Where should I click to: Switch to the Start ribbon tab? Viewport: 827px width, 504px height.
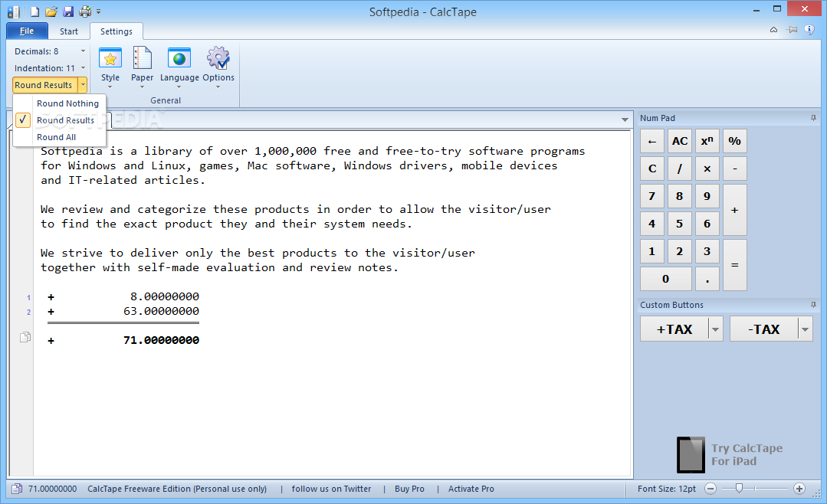[68, 31]
